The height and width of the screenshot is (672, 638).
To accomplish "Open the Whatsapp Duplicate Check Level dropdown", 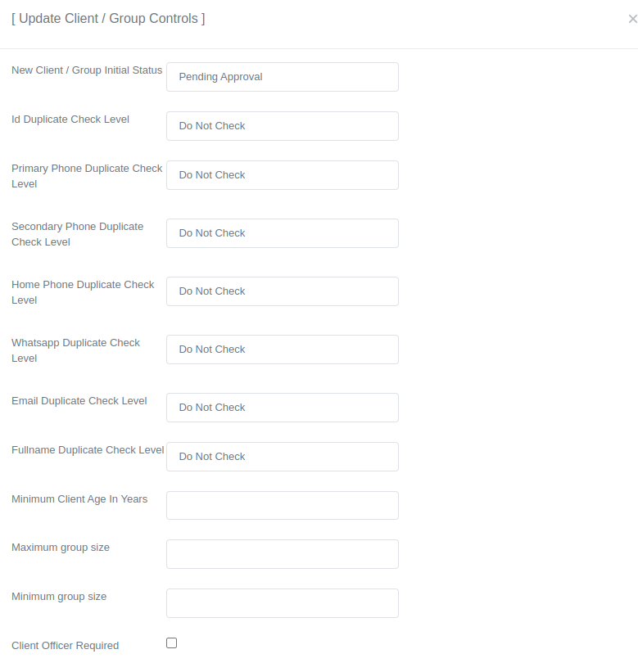I will pos(282,349).
